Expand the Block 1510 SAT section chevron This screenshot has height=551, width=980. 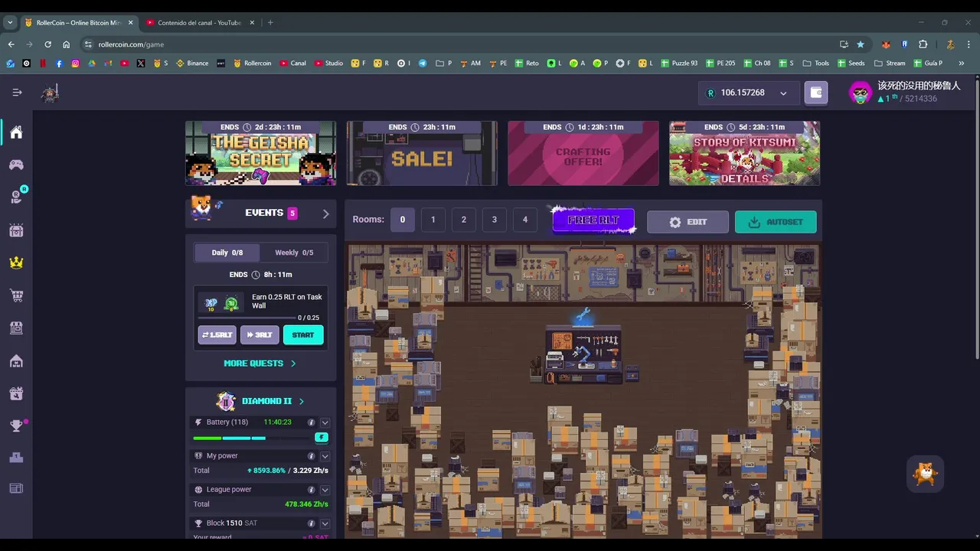click(325, 523)
